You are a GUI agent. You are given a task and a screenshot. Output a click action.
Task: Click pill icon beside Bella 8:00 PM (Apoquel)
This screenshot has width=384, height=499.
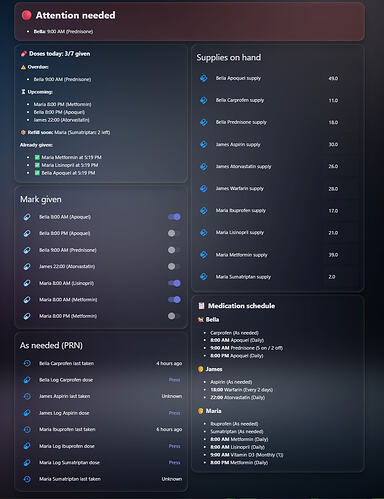tap(27, 233)
